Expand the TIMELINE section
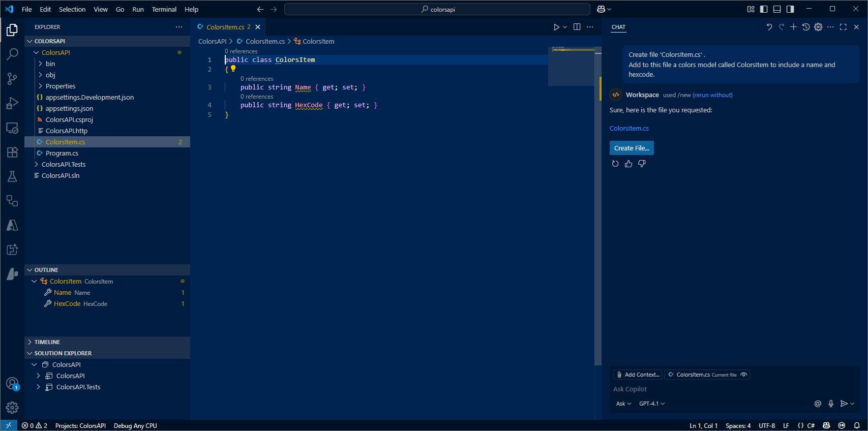Image resolution: width=868 pixels, height=431 pixels. 47,342
